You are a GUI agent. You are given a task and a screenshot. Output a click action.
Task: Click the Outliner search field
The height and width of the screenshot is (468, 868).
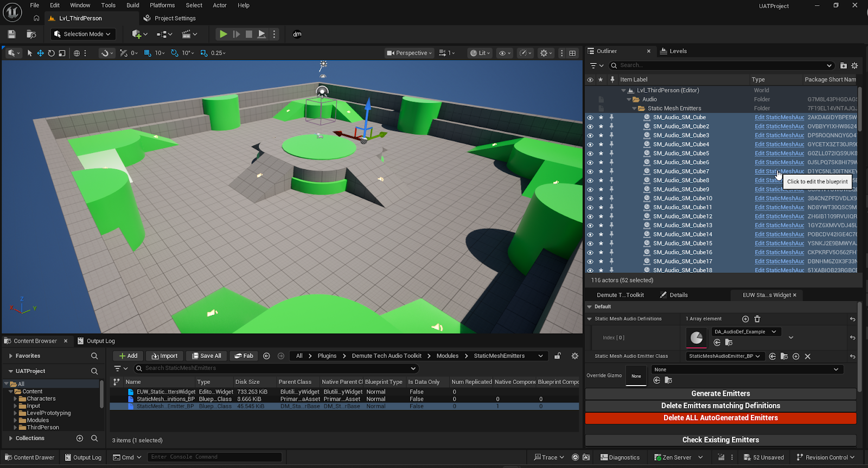click(722, 66)
